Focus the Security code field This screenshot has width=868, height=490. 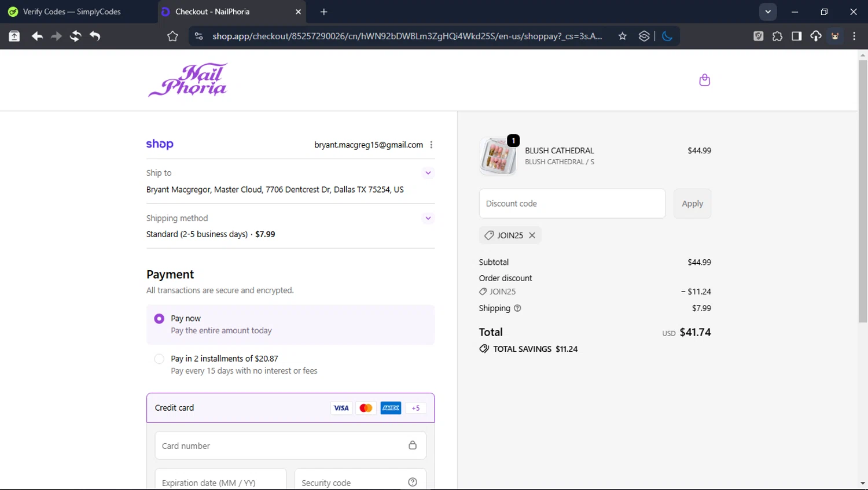coord(361,480)
